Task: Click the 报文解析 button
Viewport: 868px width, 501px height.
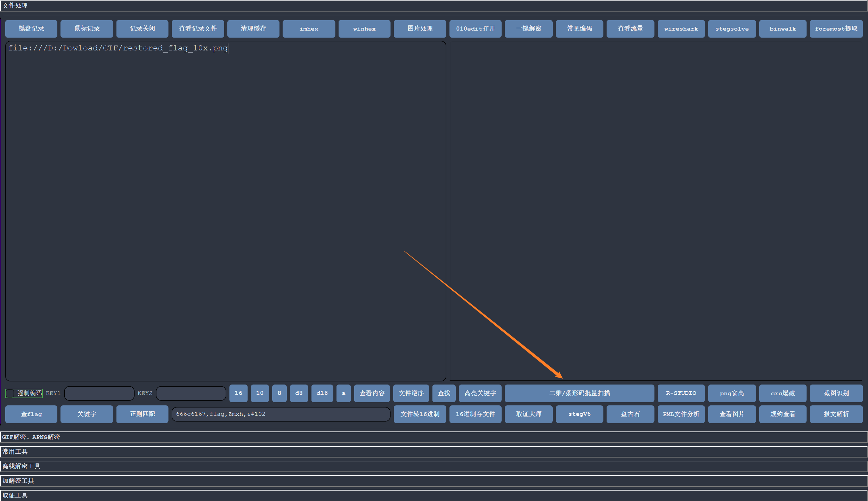Action: pos(836,414)
